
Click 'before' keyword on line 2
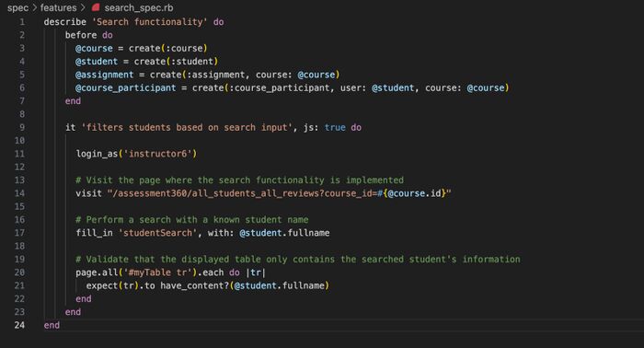coord(81,35)
